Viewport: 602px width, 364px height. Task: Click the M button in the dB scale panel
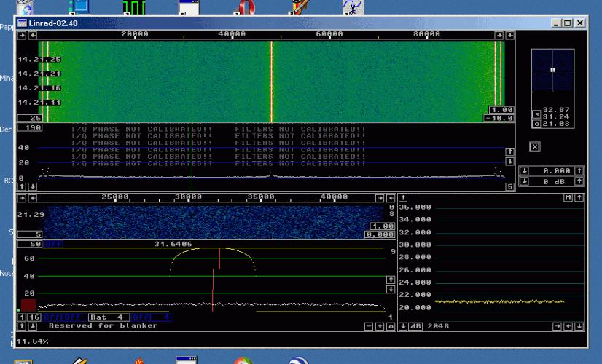[568, 198]
